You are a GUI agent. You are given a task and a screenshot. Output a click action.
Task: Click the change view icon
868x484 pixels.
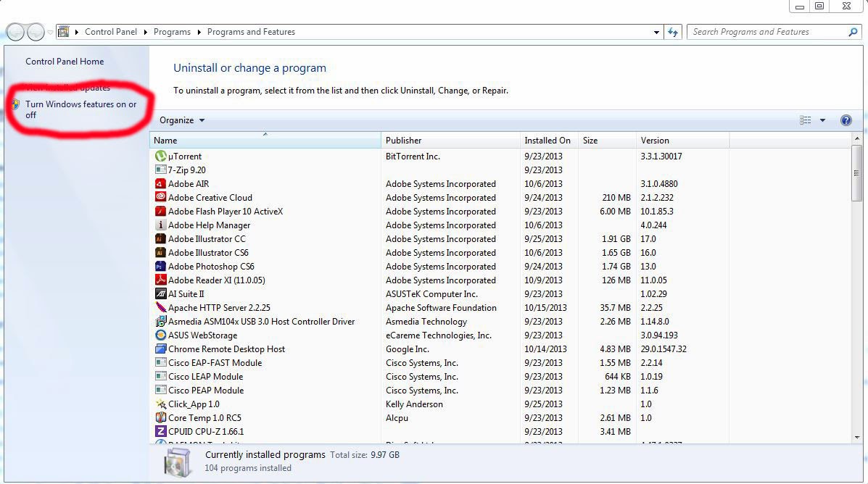pyautogui.click(x=806, y=120)
